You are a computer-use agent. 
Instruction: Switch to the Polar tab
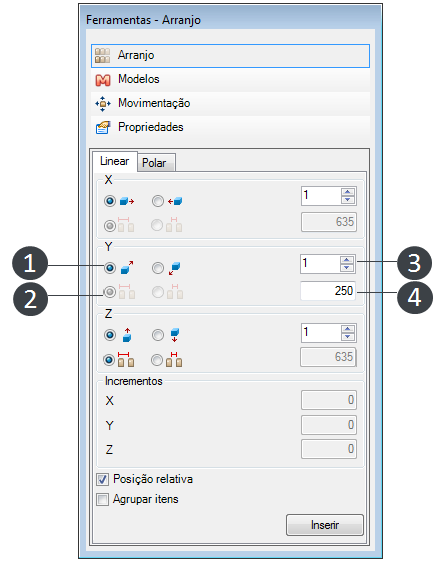[156, 163]
